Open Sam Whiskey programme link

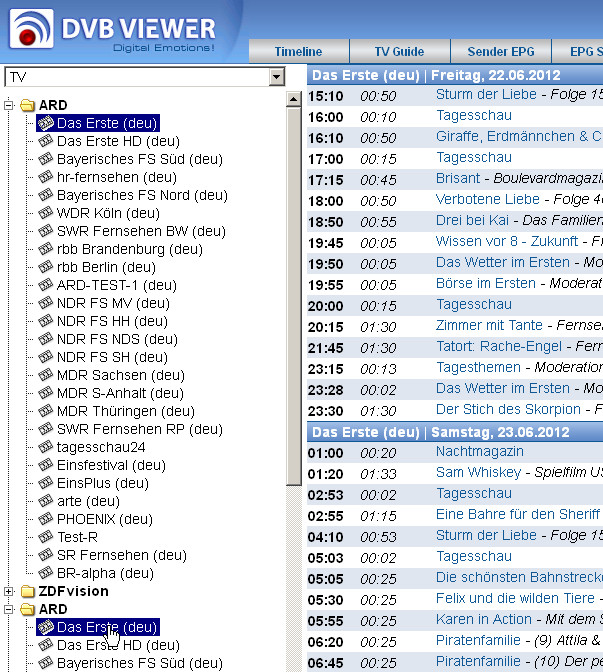pyautogui.click(x=478, y=472)
